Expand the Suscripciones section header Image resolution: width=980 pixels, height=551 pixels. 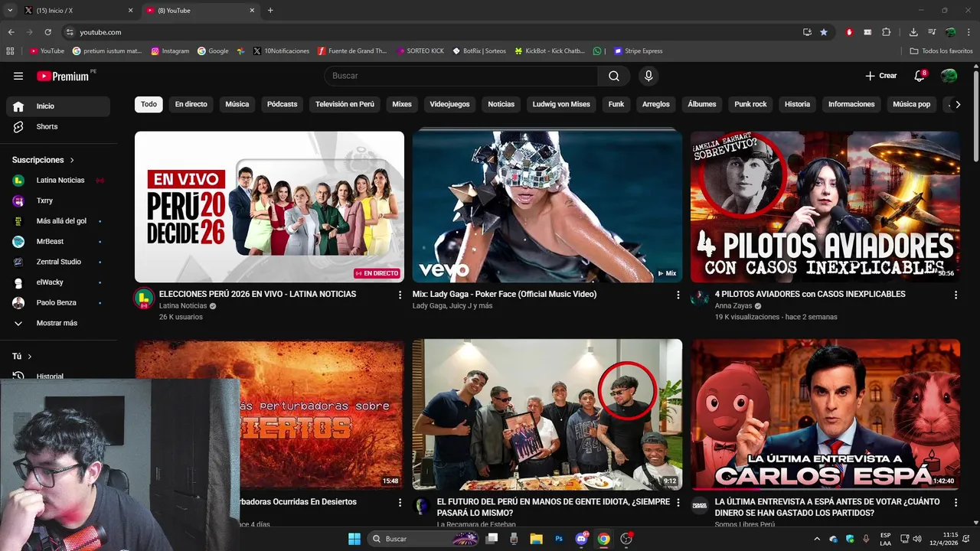[x=44, y=160]
